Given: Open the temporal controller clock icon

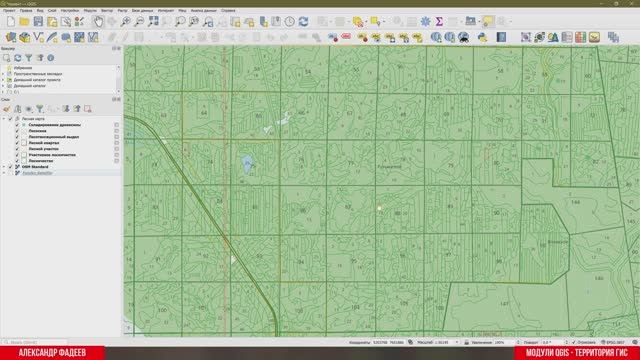Looking at the screenshot, I should coord(289,22).
